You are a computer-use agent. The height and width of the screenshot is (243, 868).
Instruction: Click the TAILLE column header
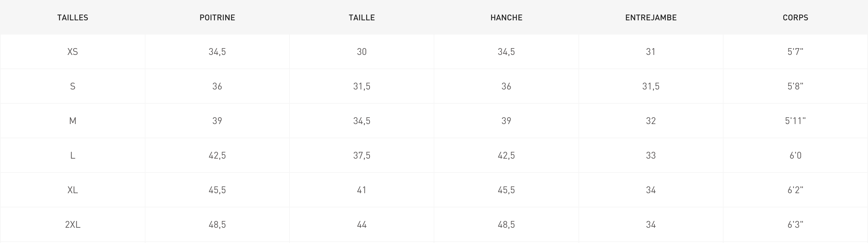coord(362,18)
